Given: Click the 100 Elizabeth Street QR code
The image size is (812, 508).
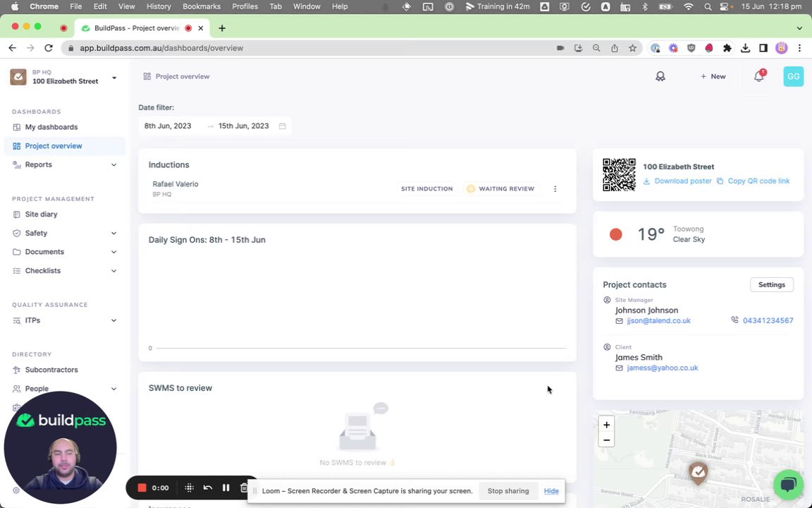Looking at the screenshot, I should 619,175.
